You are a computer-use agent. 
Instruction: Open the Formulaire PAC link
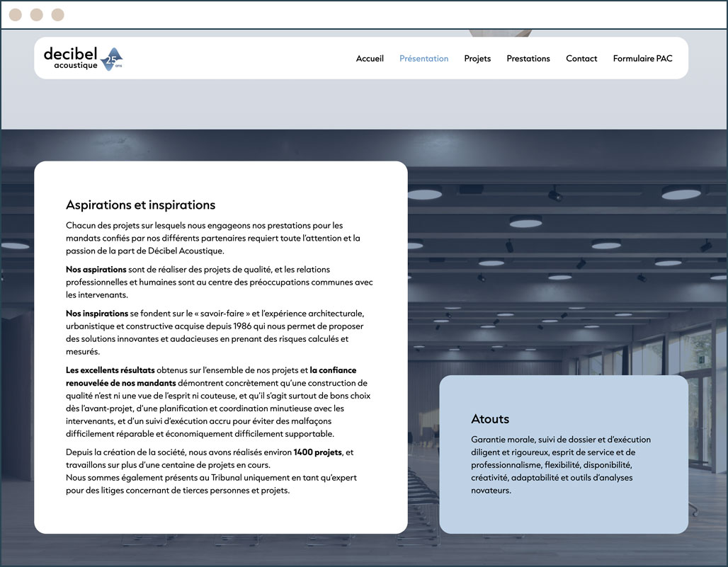click(642, 59)
